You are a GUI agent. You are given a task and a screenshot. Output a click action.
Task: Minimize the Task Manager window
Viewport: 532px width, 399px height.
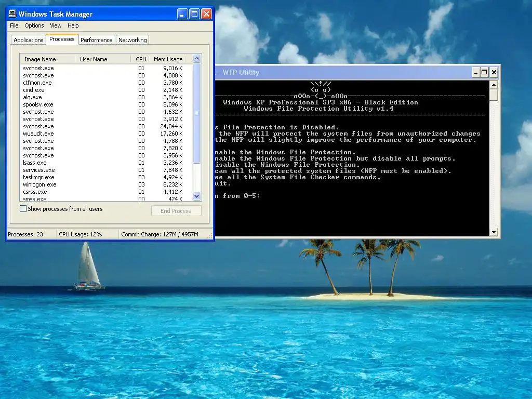tap(182, 14)
